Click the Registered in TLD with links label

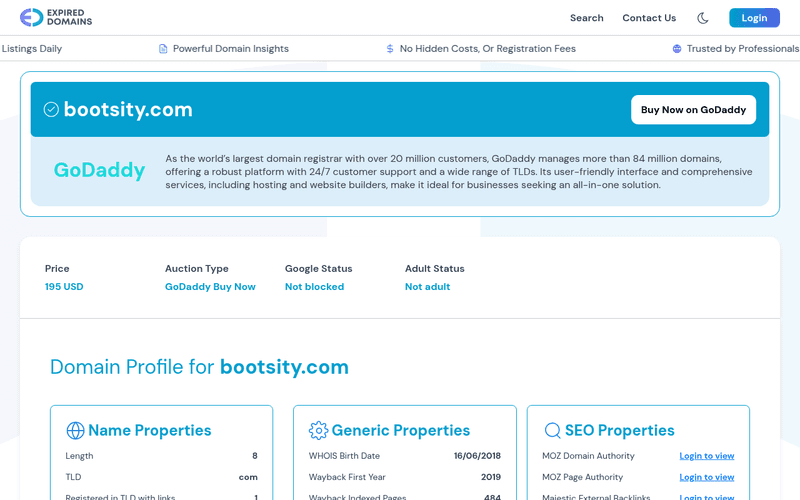pos(120,496)
